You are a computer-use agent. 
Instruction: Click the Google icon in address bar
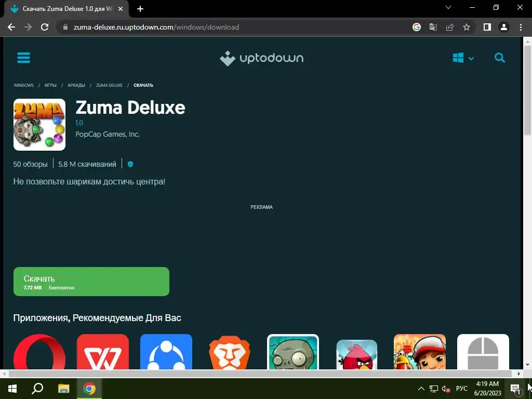(417, 27)
